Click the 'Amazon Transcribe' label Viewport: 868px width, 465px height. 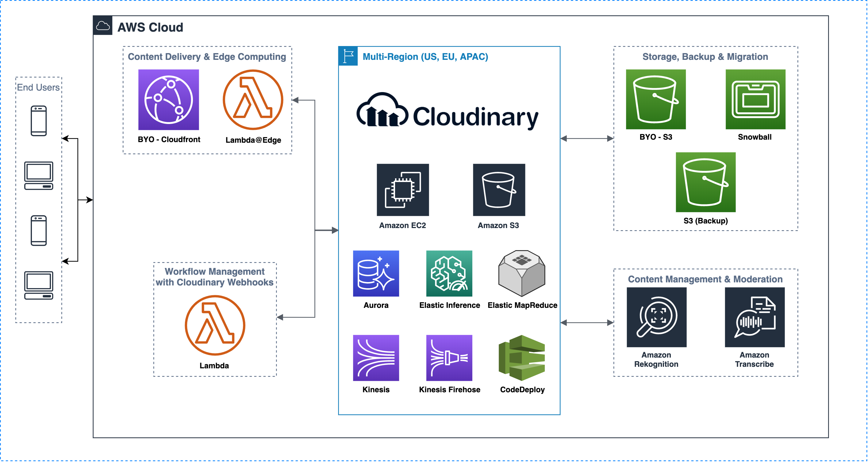[755, 359]
